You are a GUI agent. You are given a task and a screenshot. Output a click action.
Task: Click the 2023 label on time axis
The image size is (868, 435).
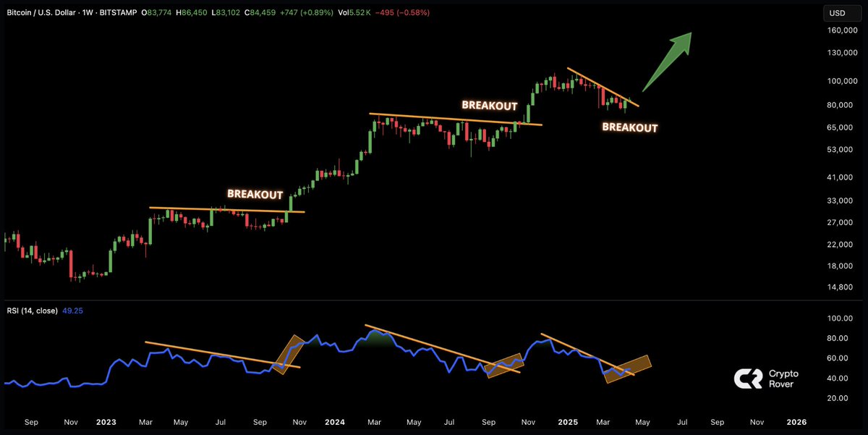tap(106, 422)
